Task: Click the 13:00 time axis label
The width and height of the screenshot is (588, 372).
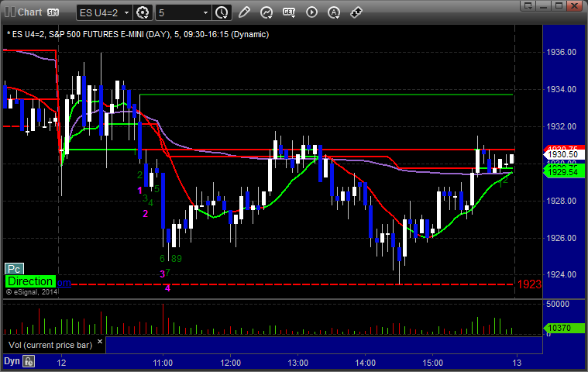Action: pos(297,363)
